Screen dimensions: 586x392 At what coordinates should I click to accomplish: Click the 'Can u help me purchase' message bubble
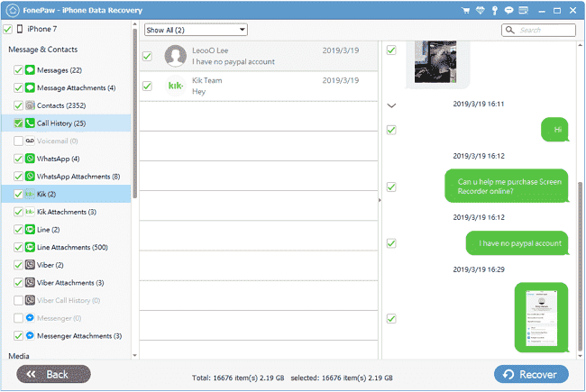coord(507,187)
